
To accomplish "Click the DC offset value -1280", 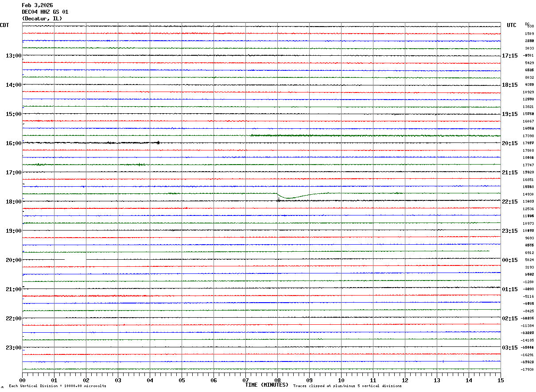I will tap(528, 282).
